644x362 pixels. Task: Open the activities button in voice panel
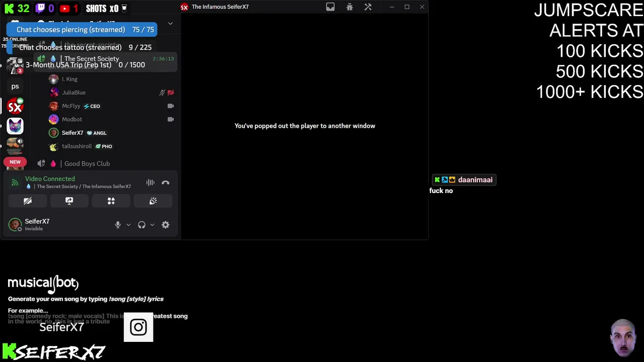click(x=111, y=201)
